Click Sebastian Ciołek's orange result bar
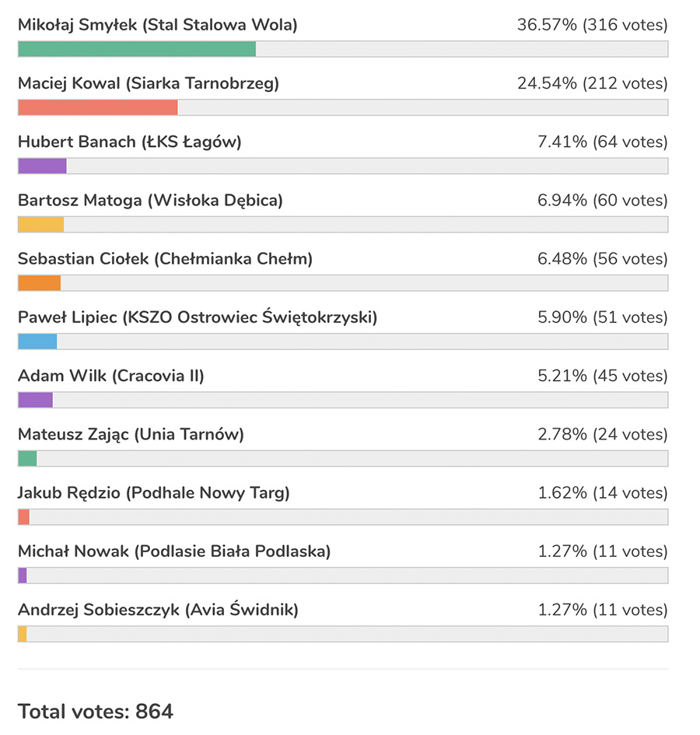 point(39,283)
